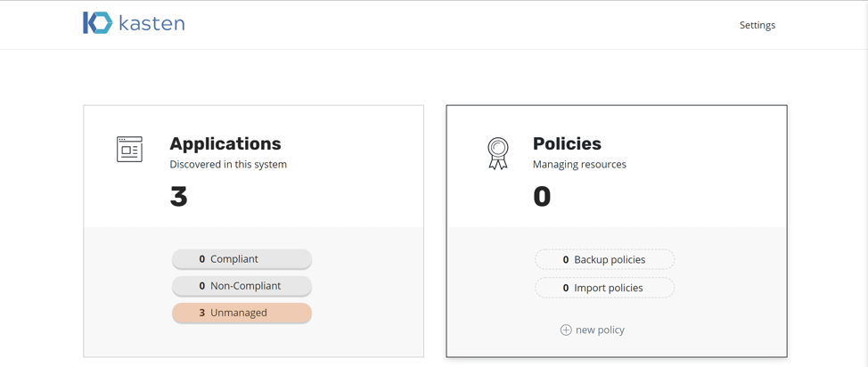Select the 0 Compliant pill
This screenshot has height=367, width=868.
(x=242, y=259)
